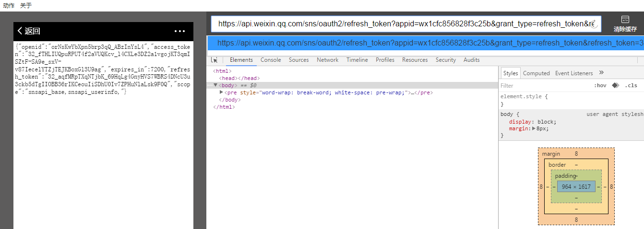
Task: Choose the blue URL autocomplete suggestion
Action: (425, 43)
